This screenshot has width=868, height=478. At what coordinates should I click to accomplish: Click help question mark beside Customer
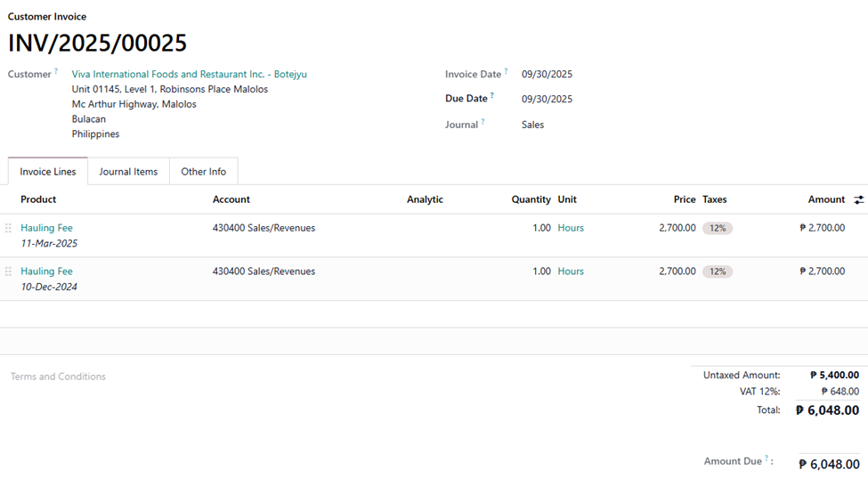[56, 71]
